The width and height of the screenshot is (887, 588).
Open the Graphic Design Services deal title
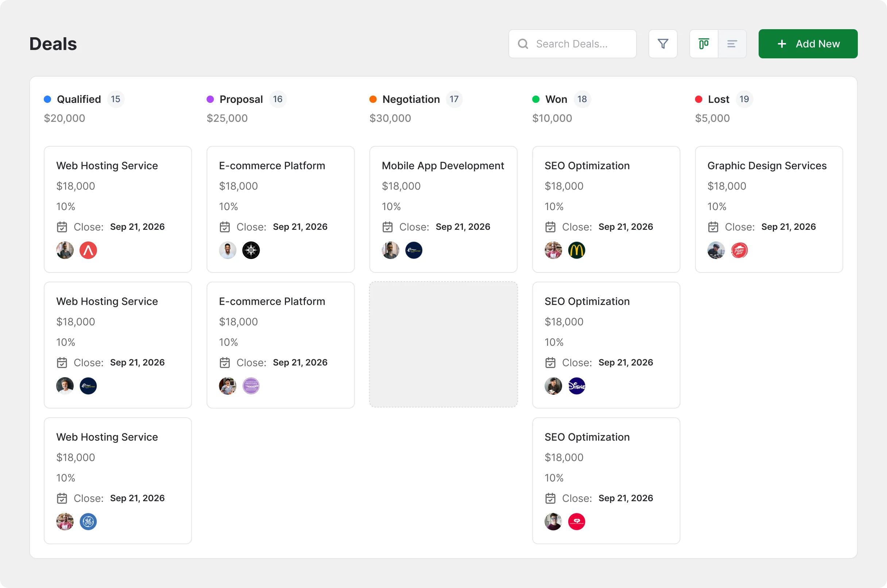[767, 166]
